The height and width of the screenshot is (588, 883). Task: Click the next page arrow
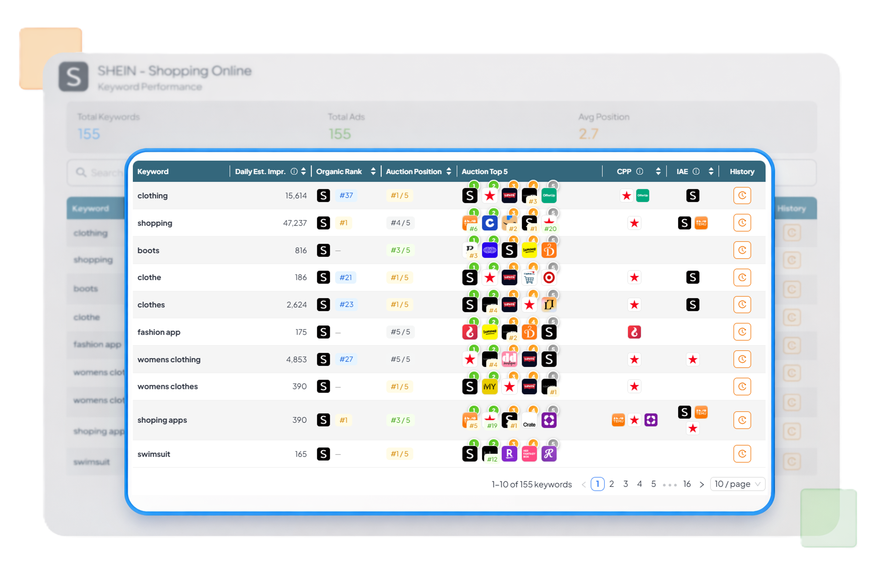tap(702, 484)
